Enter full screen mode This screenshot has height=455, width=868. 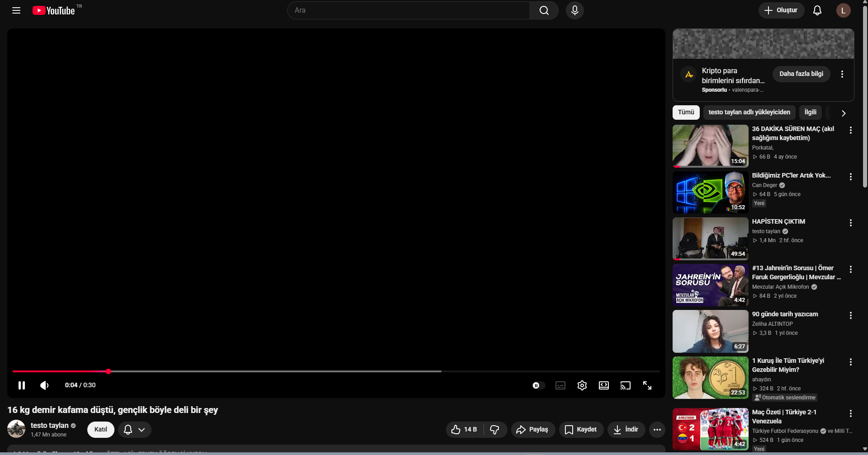pyautogui.click(x=647, y=385)
